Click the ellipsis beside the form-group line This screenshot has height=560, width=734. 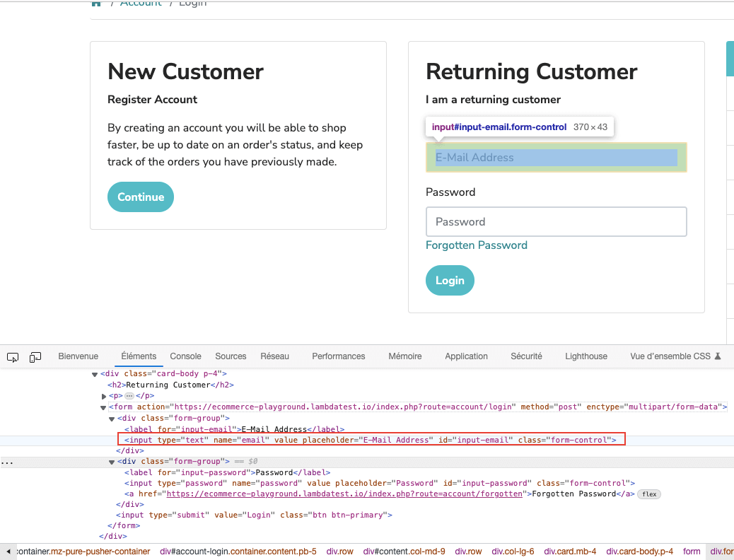[x=6, y=462]
